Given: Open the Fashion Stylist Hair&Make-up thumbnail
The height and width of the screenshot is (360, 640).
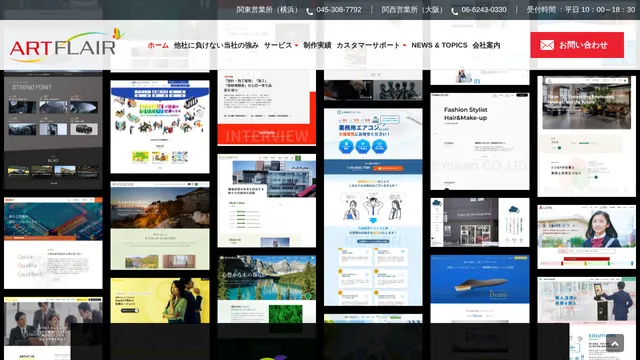Looking at the screenshot, I should 480,141.
